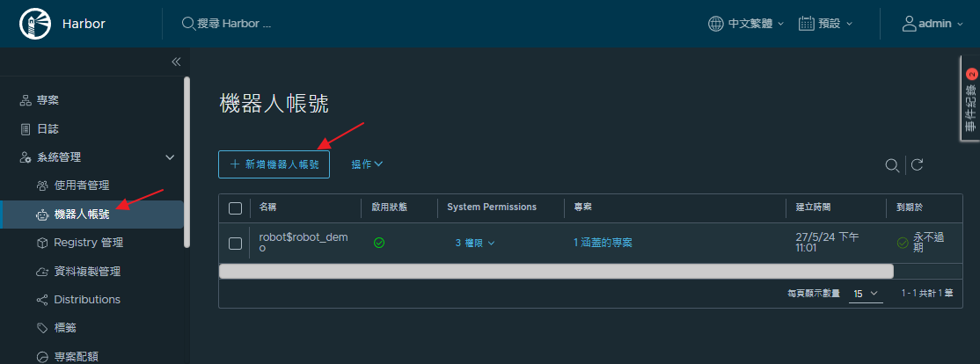This screenshot has width=980, height=364.
Task: Collapse the 系統管理 section chevron
Action: [170, 157]
